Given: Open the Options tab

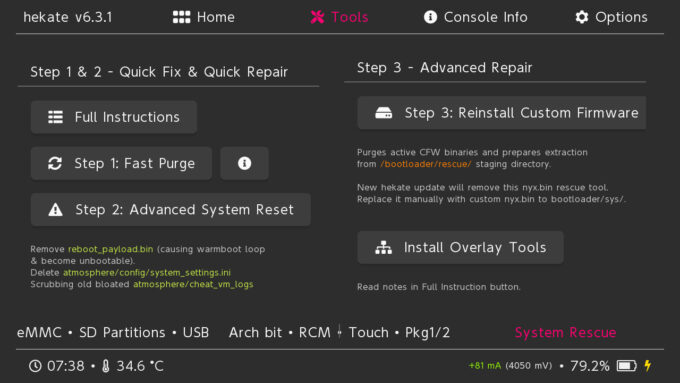Looking at the screenshot, I should tap(611, 17).
